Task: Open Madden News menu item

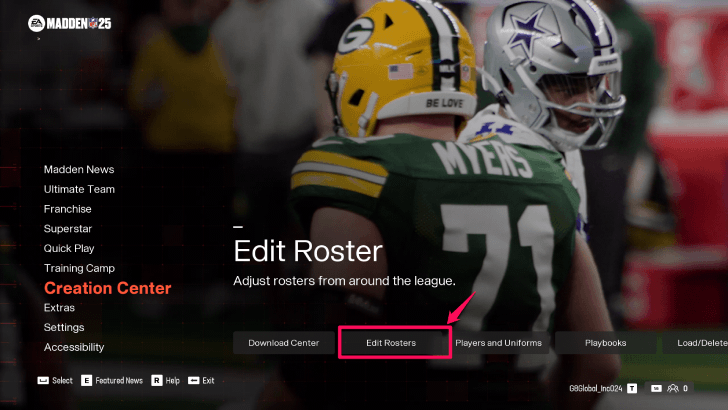Action: pos(79,169)
